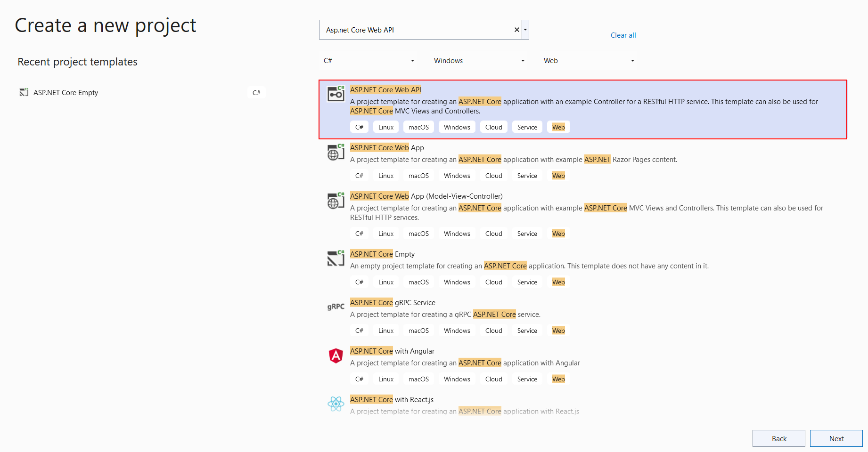Screen dimensions: 868x452
Task: Click the Windows tag under gRPC Service template
Action: coord(457,331)
